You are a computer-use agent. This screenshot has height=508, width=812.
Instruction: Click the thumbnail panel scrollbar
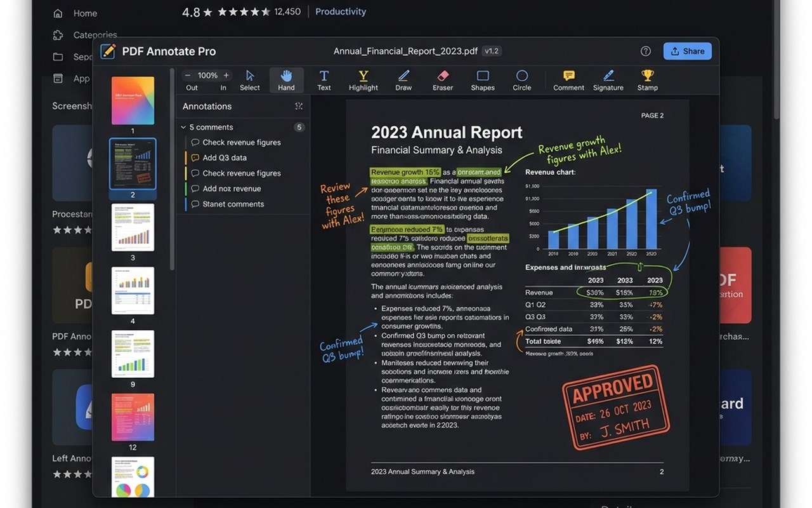pos(171,168)
